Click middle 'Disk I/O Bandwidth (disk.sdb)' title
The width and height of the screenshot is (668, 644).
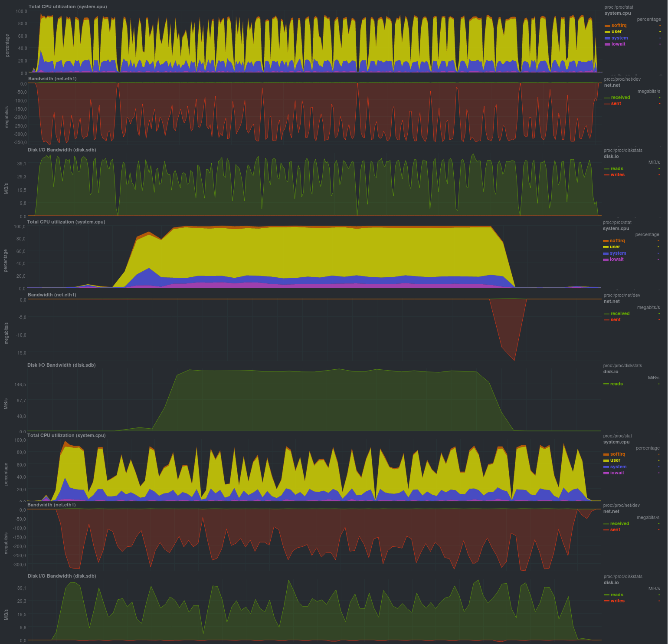tap(62, 365)
